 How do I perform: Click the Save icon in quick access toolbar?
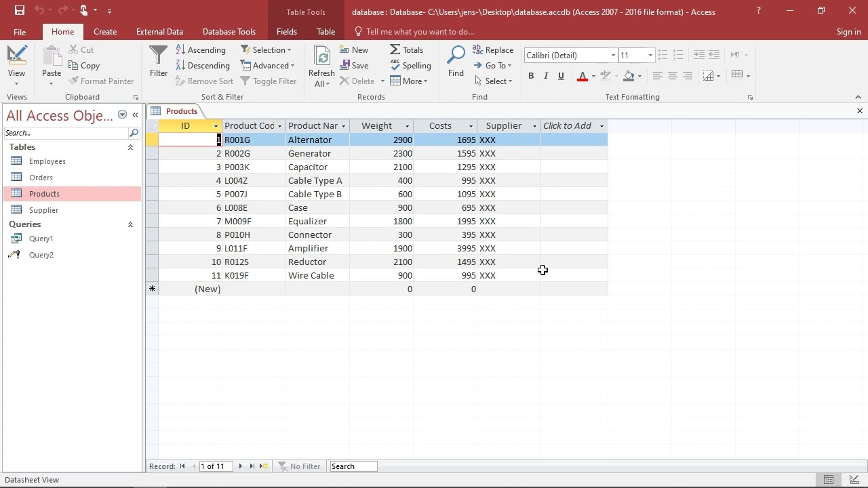(x=19, y=10)
